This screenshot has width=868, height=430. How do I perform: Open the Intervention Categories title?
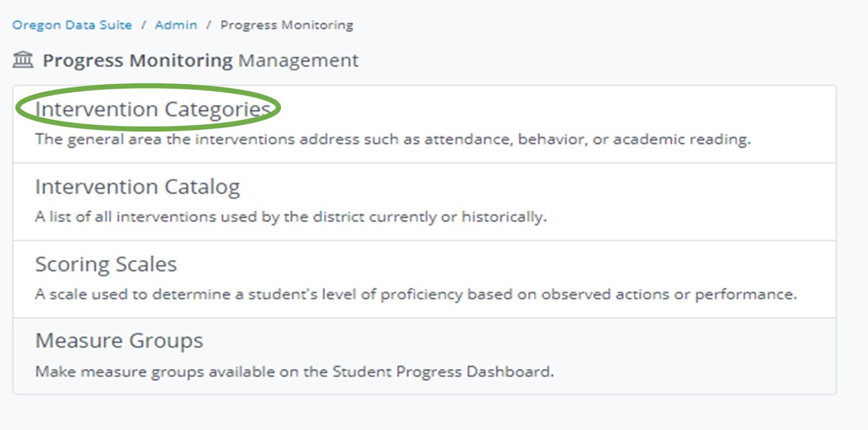[153, 109]
